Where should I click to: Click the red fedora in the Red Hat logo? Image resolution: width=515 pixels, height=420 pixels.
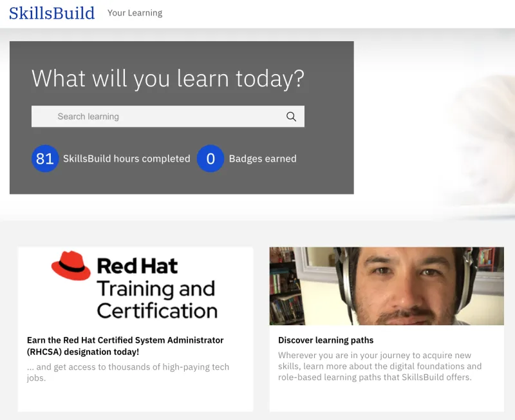pyautogui.click(x=71, y=266)
